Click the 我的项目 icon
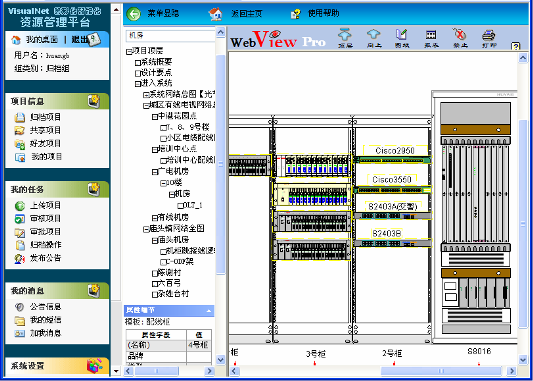The image size is (533, 381). (20, 157)
